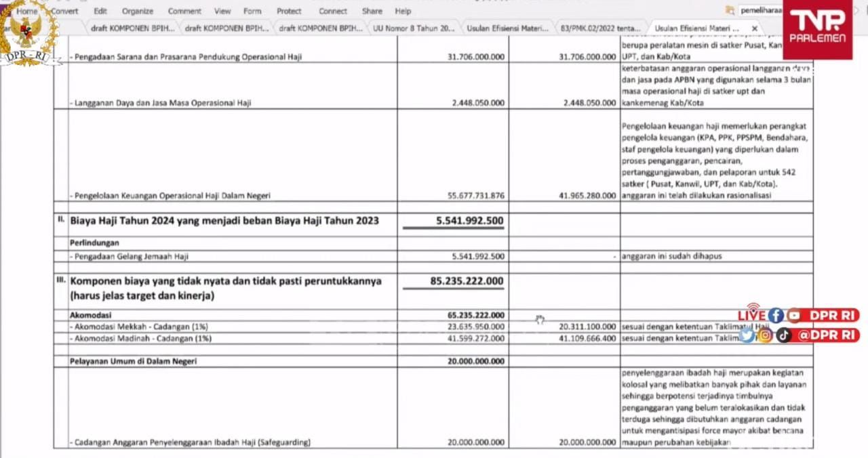
Task: Click the value 41.599.272.000
Action: [x=476, y=338]
